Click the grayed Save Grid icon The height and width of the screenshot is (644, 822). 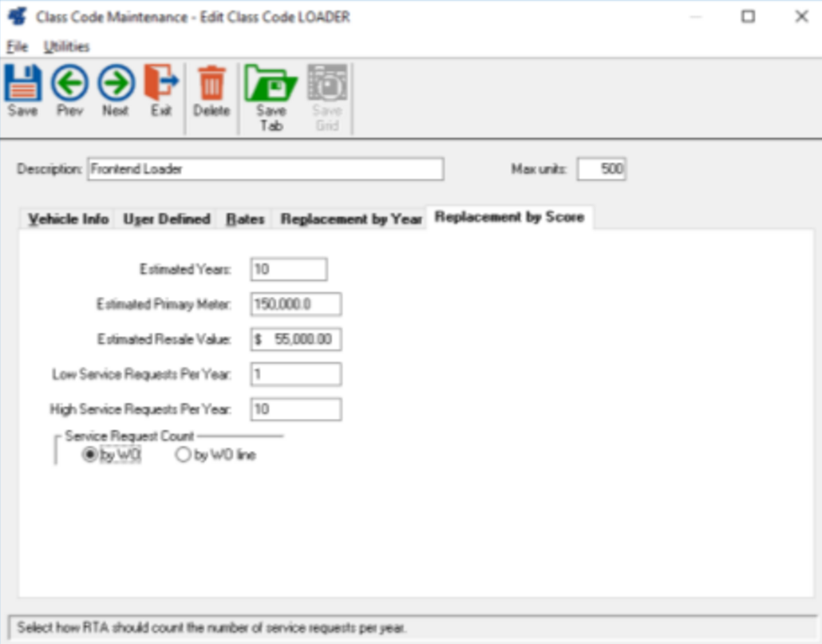327,84
